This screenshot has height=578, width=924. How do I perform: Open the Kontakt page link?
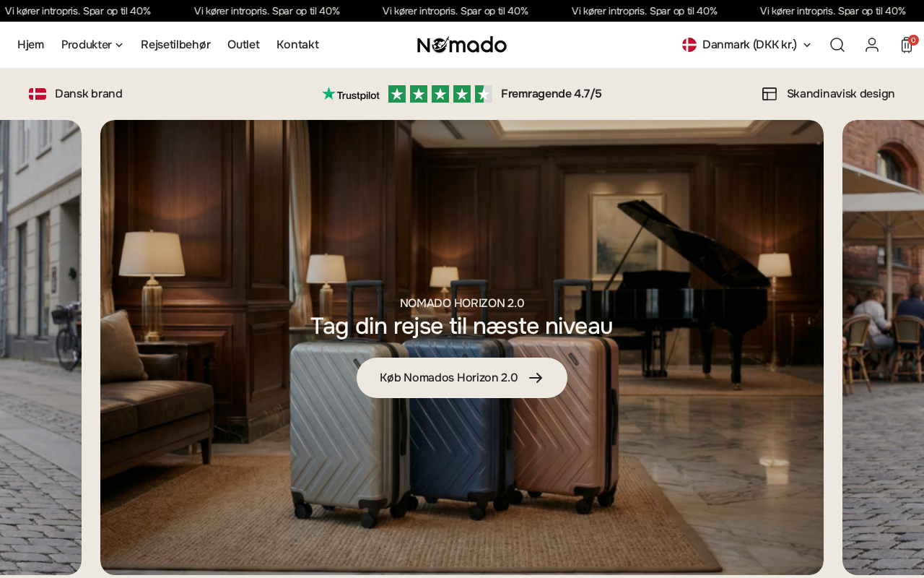pyautogui.click(x=297, y=45)
